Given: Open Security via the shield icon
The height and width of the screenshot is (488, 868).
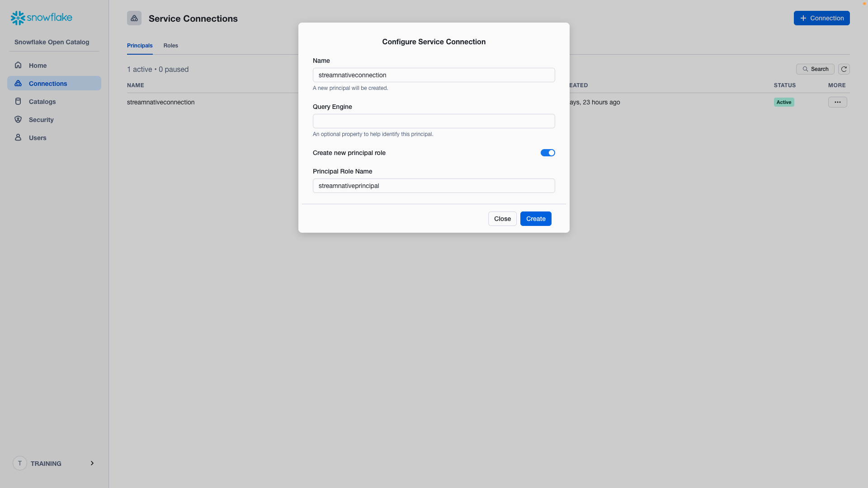Looking at the screenshot, I should coord(18,119).
